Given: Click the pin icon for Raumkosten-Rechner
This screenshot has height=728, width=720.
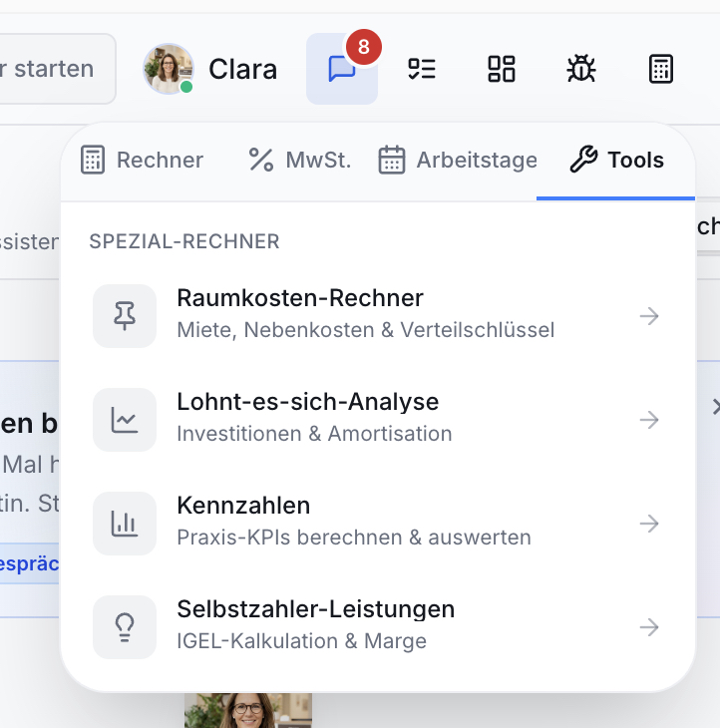Looking at the screenshot, I should coord(125,316).
